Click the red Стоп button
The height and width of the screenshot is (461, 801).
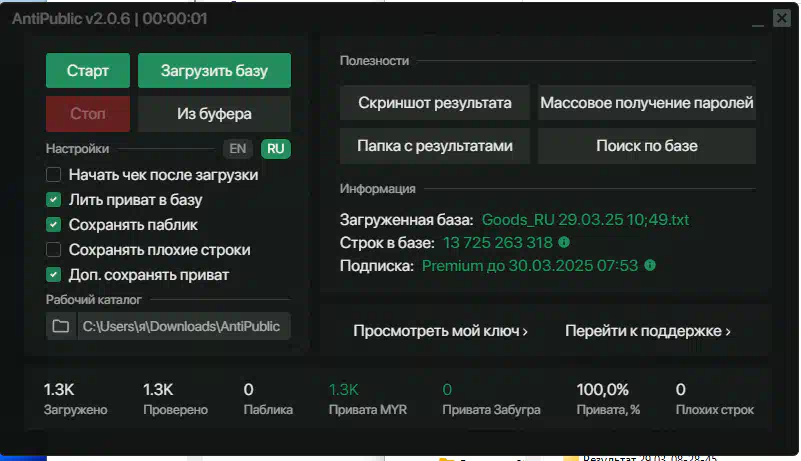pyautogui.click(x=87, y=113)
